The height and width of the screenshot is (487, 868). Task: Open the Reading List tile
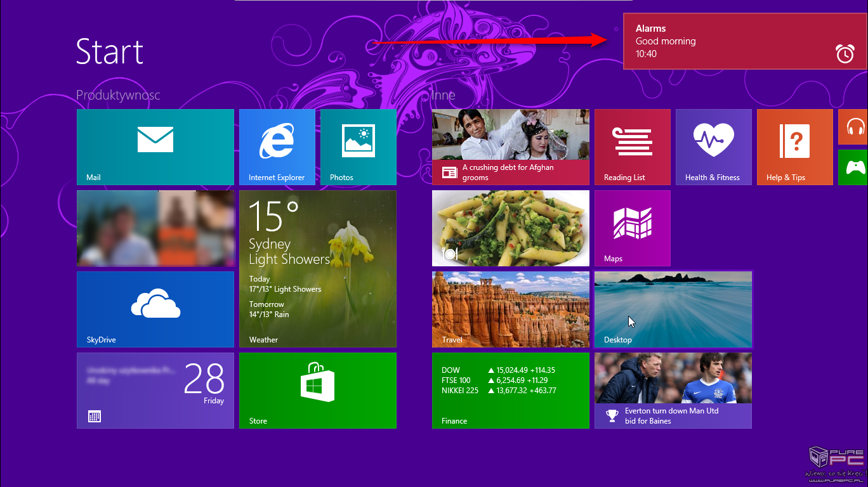point(633,147)
